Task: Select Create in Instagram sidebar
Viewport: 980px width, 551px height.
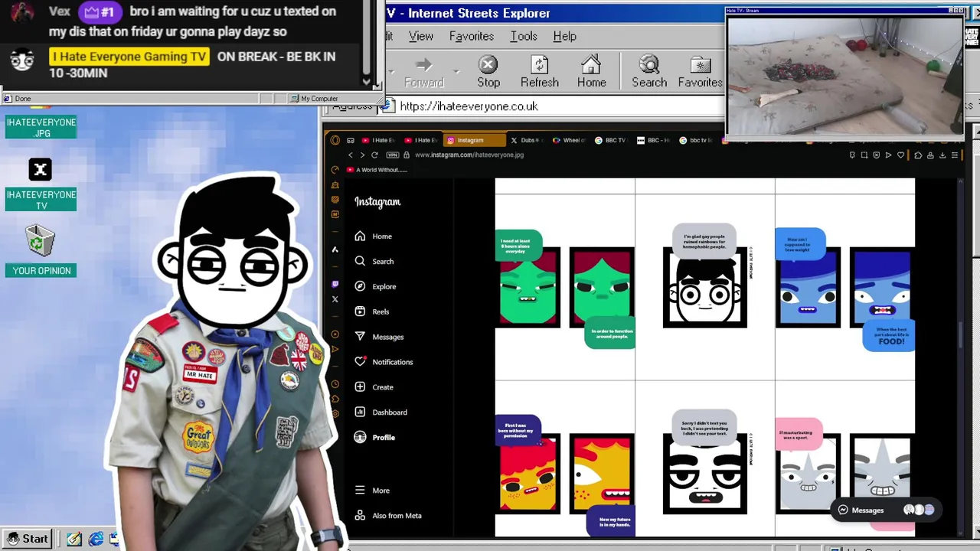Action: [374, 387]
